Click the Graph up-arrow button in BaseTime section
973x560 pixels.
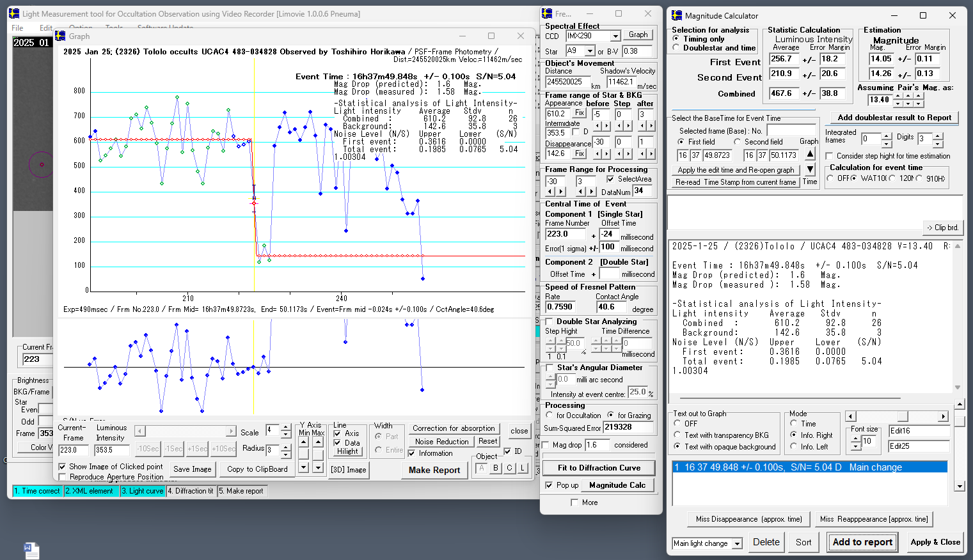810,154
